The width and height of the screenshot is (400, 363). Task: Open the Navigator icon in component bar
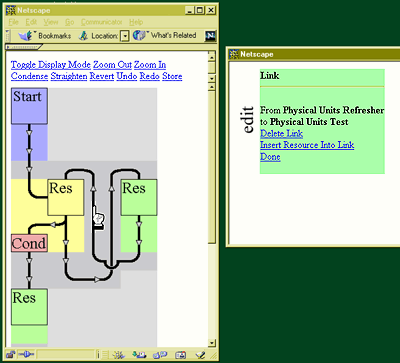(x=118, y=355)
